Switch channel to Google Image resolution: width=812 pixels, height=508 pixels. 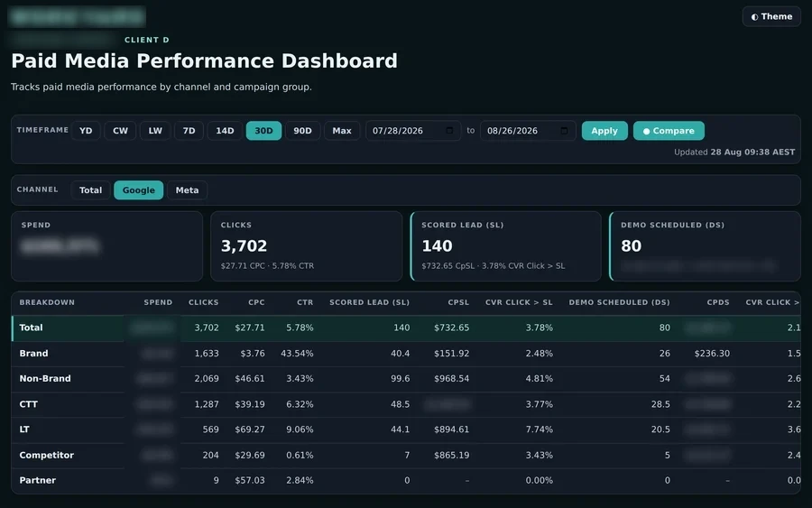click(138, 190)
